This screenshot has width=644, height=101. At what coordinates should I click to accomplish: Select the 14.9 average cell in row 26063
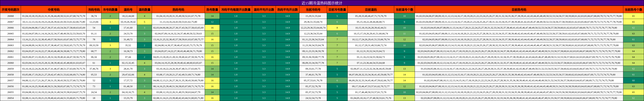tap(288, 45)
